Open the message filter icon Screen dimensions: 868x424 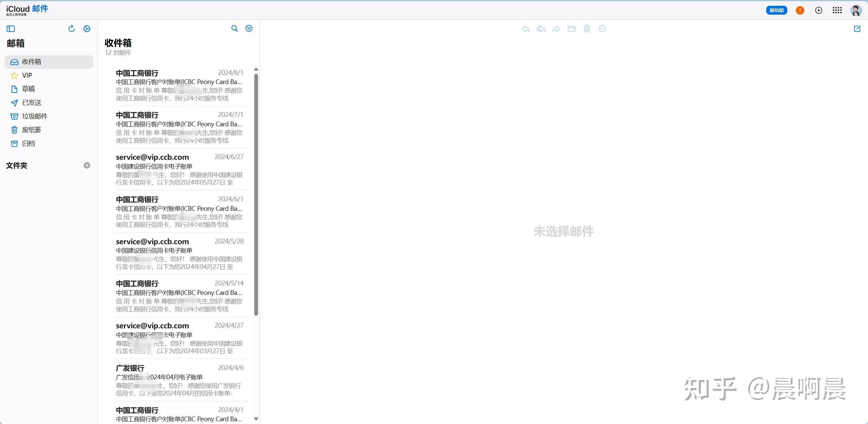249,28
